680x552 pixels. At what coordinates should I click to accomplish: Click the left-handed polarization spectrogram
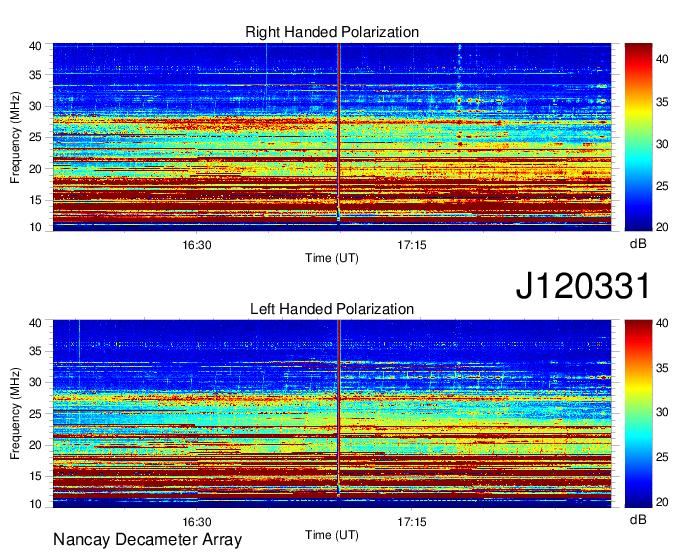pyautogui.click(x=332, y=414)
